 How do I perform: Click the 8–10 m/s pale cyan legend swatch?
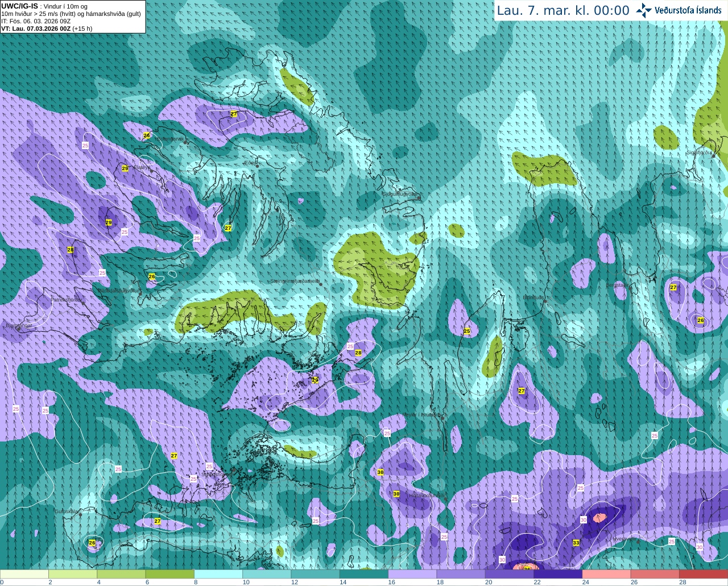point(218,574)
